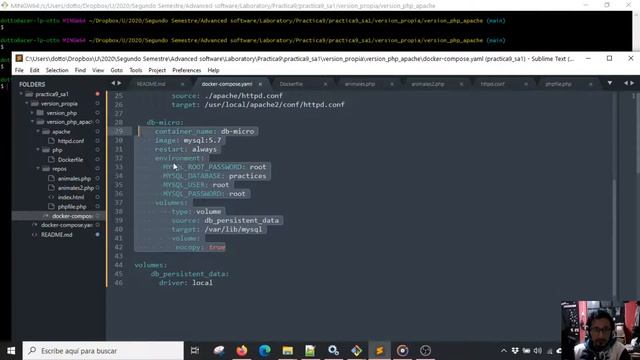The height and width of the screenshot is (360, 640).
Task: Open the Help menu
Action: tap(213, 70)
